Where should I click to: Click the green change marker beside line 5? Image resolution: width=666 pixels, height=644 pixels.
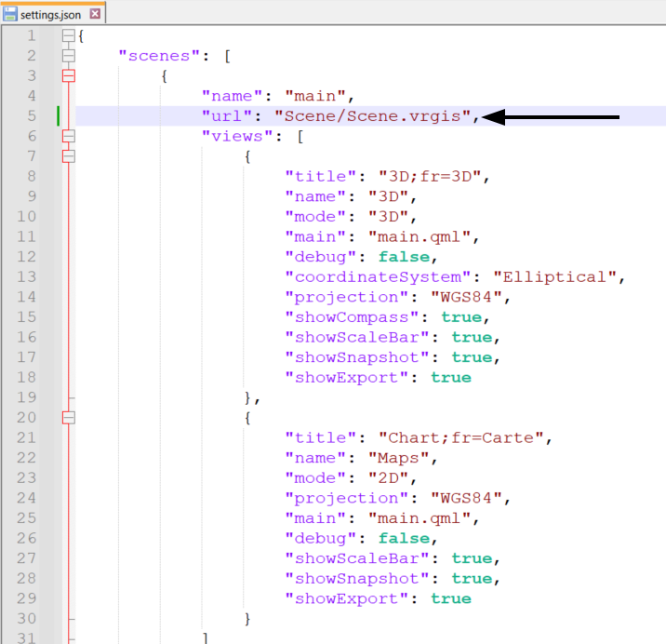click(59, 115)
